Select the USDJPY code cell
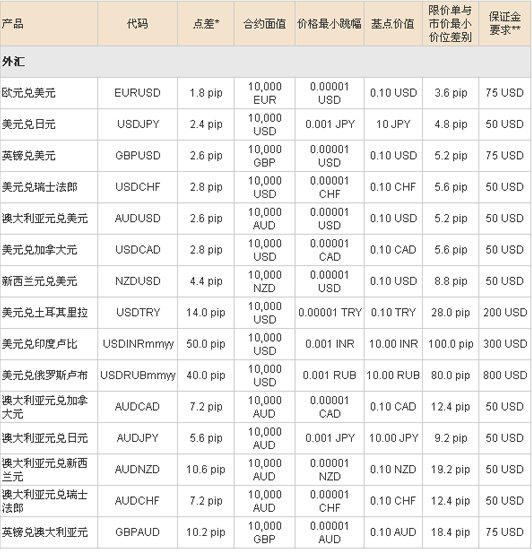532x555 pixels. click(x=138, y=125)
